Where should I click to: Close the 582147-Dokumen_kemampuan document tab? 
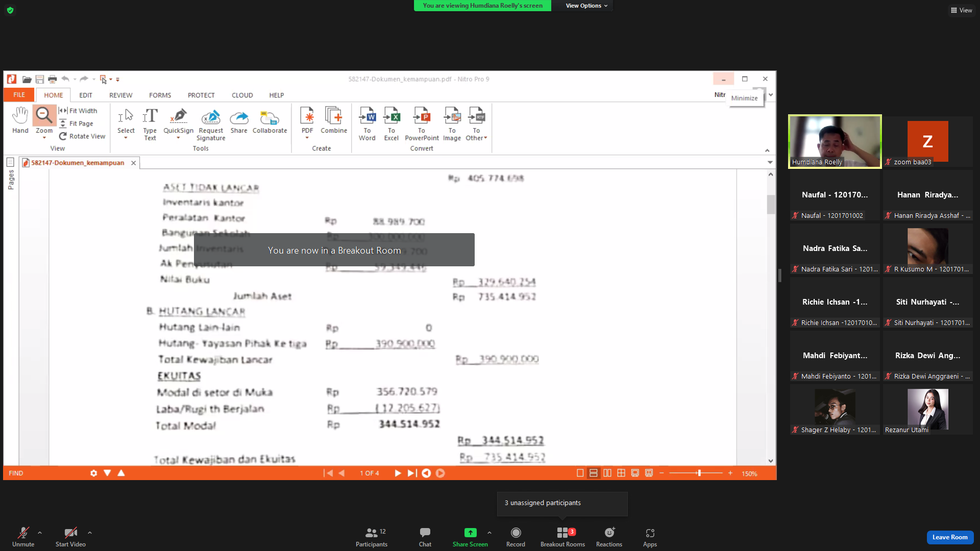click(134, 163)
